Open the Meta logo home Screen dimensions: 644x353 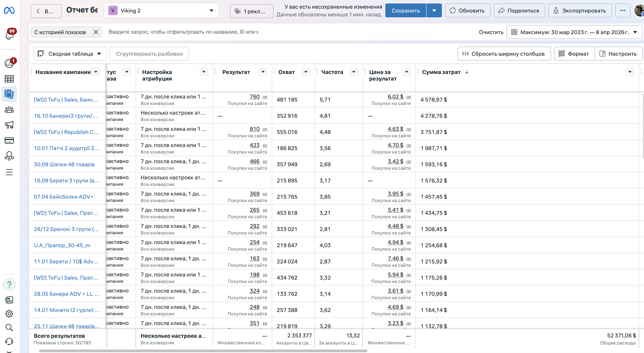pyautogui.click(x=9, y=11)
